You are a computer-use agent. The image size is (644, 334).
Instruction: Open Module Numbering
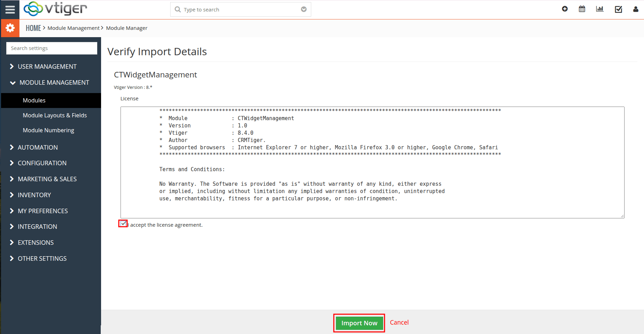[49, 130]
